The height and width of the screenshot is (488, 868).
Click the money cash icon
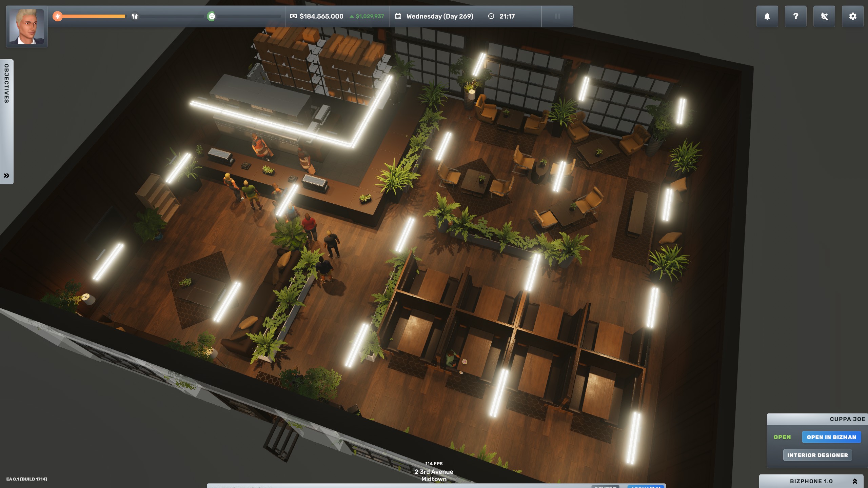294,16
